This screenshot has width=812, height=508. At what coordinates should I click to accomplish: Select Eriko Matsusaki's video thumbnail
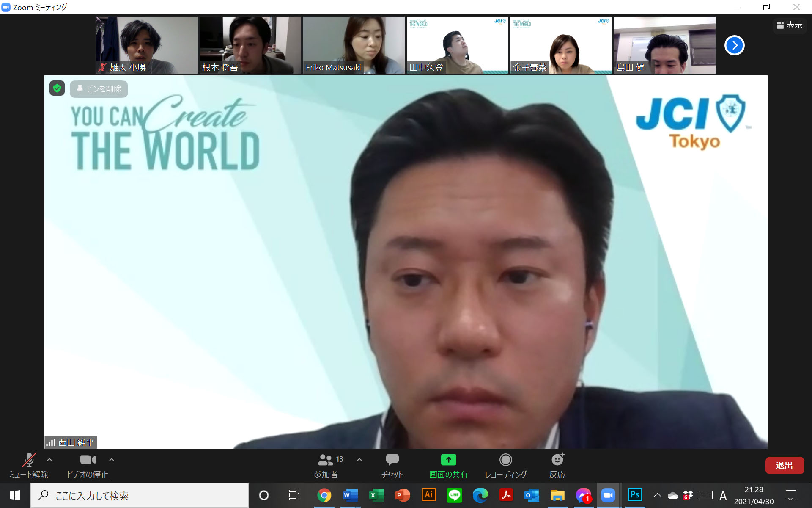tap(354, 45)
